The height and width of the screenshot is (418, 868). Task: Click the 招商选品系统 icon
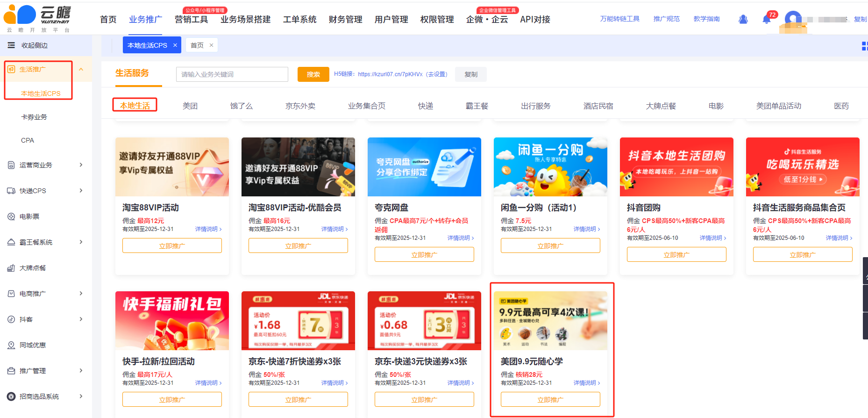tap(12, 396)
